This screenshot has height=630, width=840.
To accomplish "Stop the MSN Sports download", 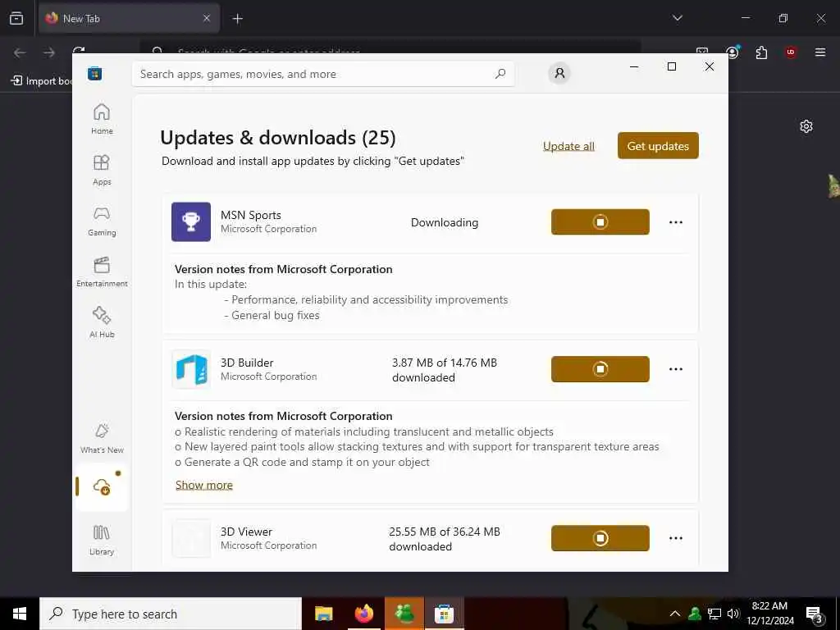I will point(600,221).
